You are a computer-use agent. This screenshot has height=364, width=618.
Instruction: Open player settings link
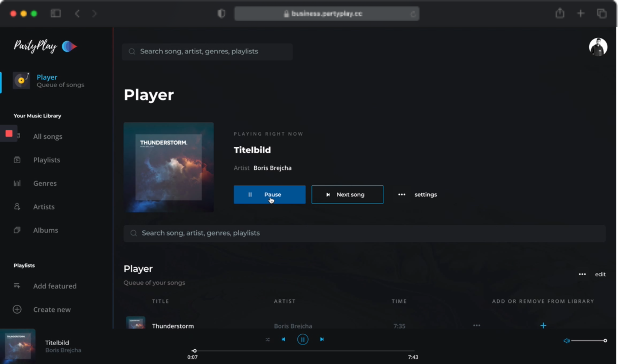[x=426, y=195]
